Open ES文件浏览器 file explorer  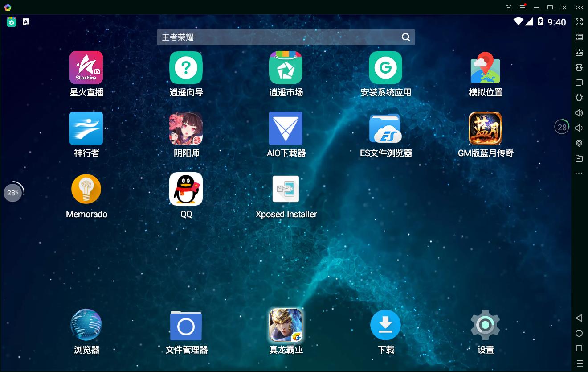[386, 128]
